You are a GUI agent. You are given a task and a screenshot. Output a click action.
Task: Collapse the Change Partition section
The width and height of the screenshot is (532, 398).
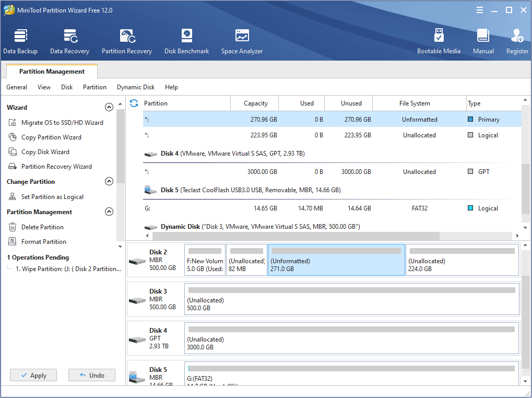[x=109, y=182]
